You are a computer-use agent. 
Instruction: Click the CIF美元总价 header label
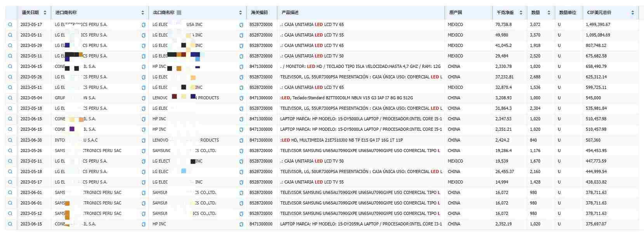pyautogui.click(x=599, y=12)
